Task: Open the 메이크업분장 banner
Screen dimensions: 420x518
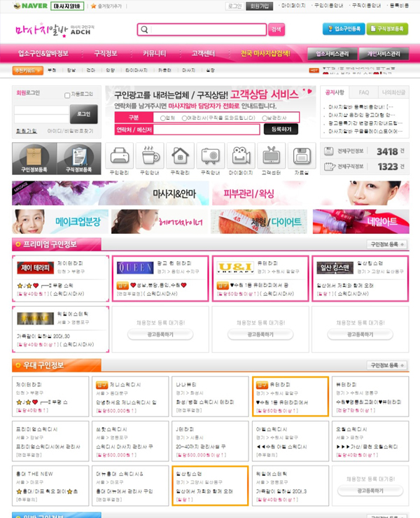Action: pos(60,222)
